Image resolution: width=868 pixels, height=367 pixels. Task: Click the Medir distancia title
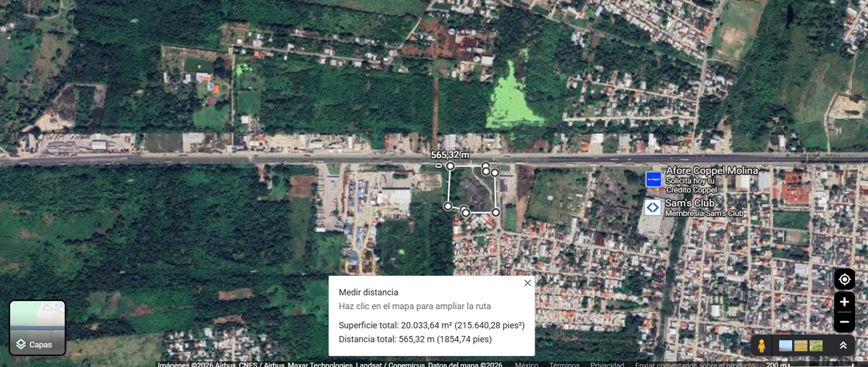click(368, 292)
